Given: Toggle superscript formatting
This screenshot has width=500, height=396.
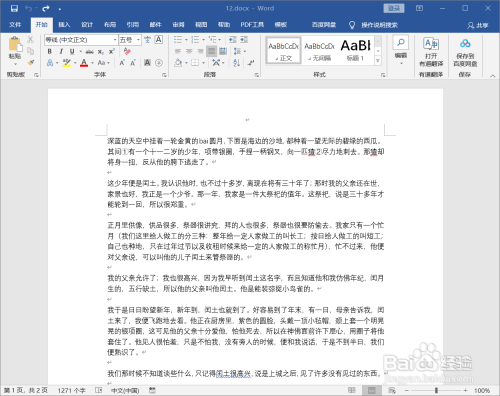Looking at the screenshot, I should pos(112,51).
